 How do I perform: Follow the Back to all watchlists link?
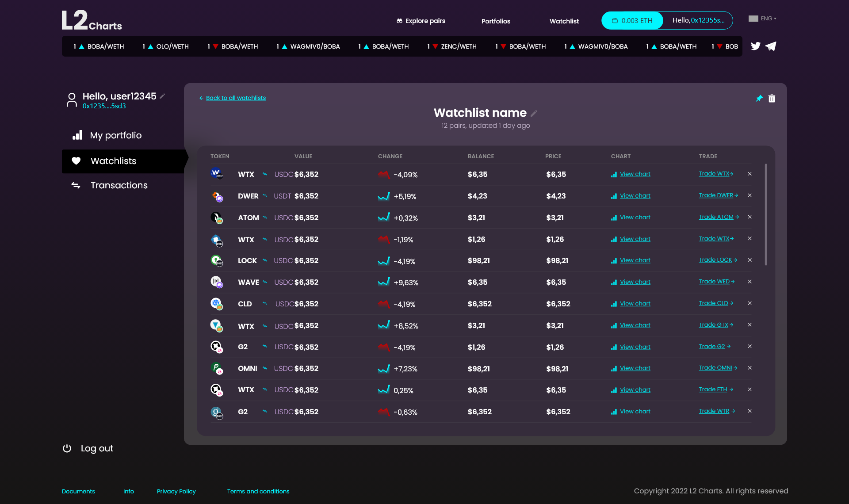236,98
